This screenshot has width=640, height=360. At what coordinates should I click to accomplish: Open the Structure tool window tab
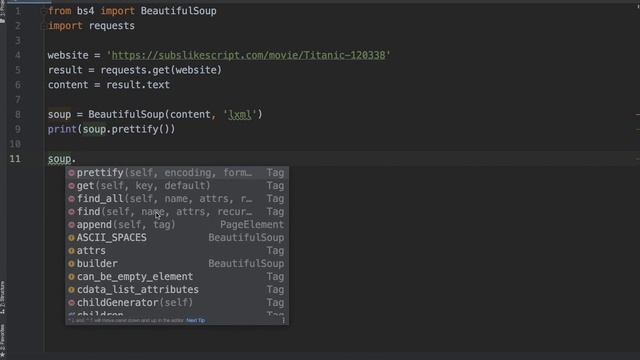[x=2, y=297]
